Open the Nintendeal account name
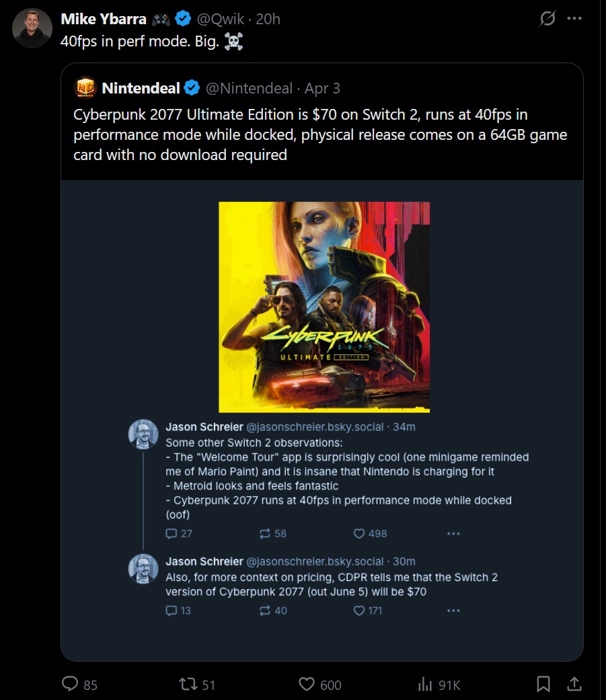606x700 pixels. (141, 88)
